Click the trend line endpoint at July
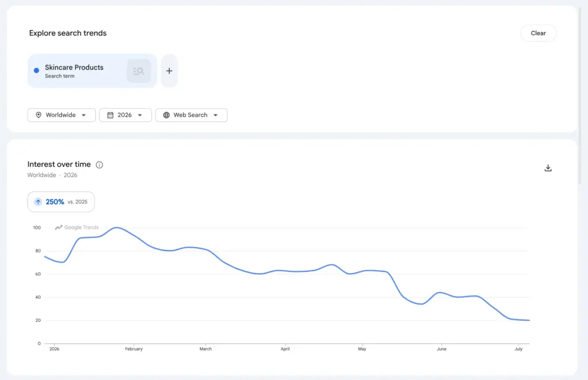Viewport: 588px width, 380px height. pos(528,320)
